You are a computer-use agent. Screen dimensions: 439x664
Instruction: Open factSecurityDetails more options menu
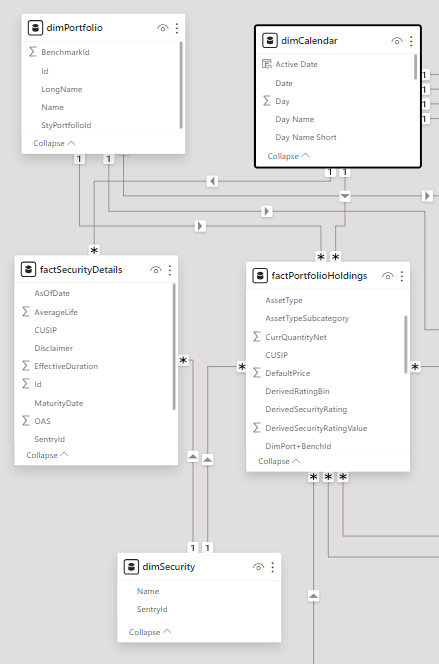[170, 270]
